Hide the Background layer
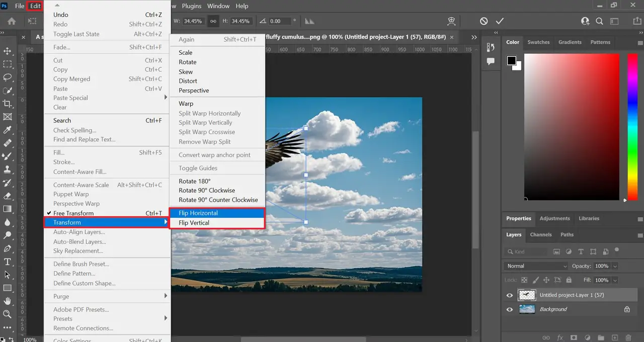This screenshot has width=644, height=342. [510, 309]
